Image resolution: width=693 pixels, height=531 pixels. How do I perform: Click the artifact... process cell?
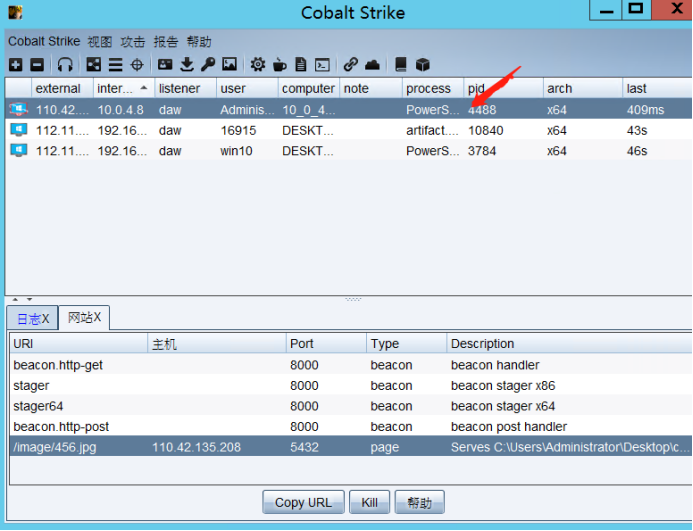[x=433, y=130]
